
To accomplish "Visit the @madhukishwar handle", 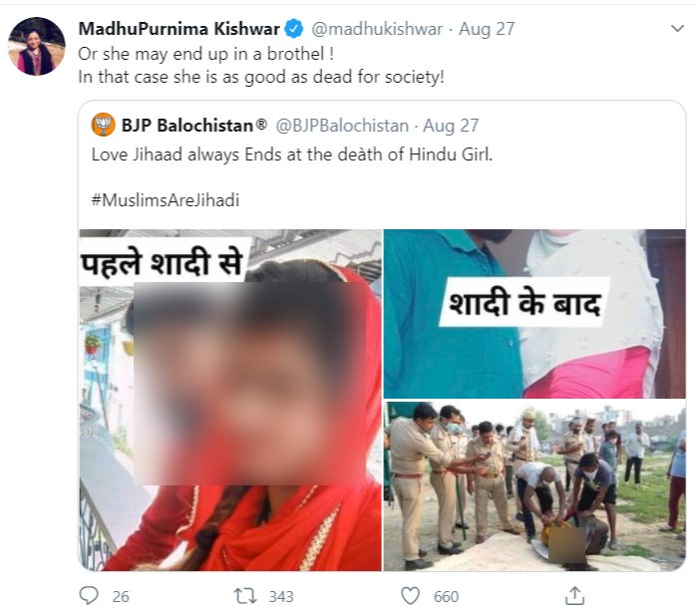I will click(x=377, y=29).
